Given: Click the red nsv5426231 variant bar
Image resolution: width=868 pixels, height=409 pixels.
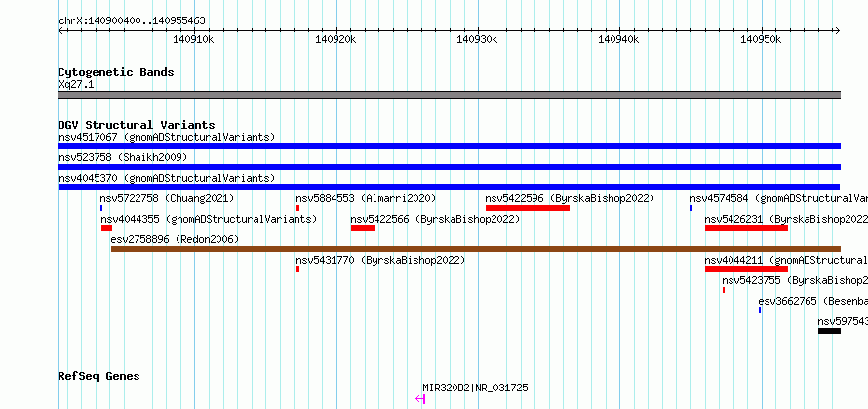Looking at the screenshot, I should click(746, 228).
